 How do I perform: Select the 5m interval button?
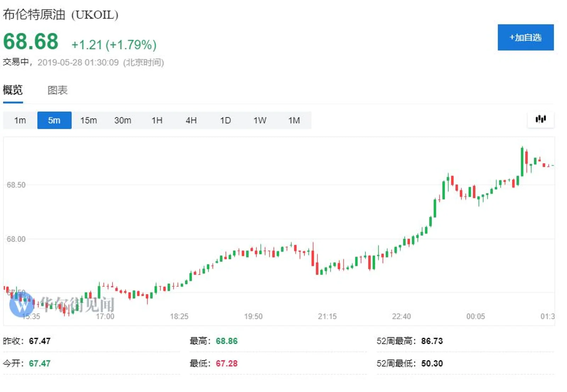[x=54, y=120]
